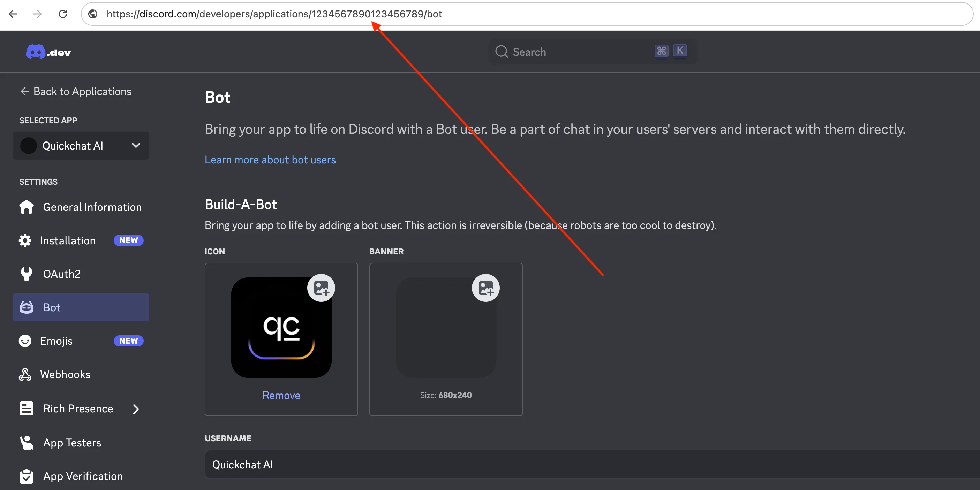This screenshot has width=980, height=490.
Task: Click the browser reload icon
Action: pyautogui.click(x=63, y=14)
